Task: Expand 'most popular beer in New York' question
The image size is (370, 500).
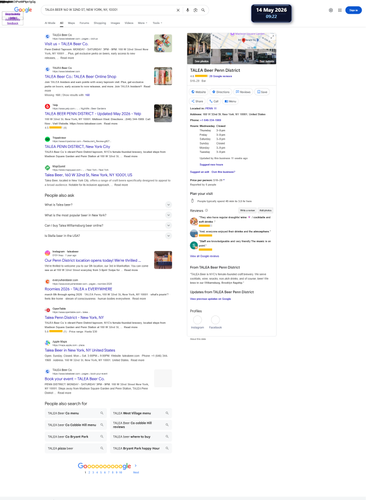Action: [x=108, y=215]
